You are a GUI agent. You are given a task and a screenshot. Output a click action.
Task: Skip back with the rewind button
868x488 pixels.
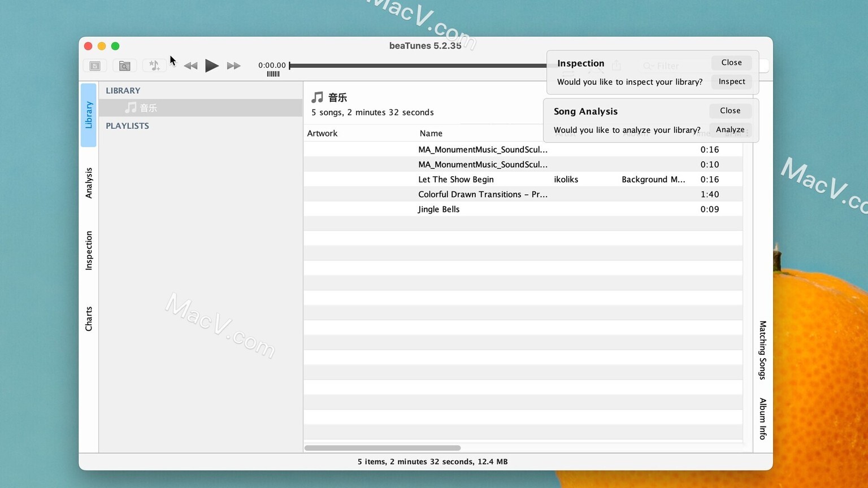point(190,66)
